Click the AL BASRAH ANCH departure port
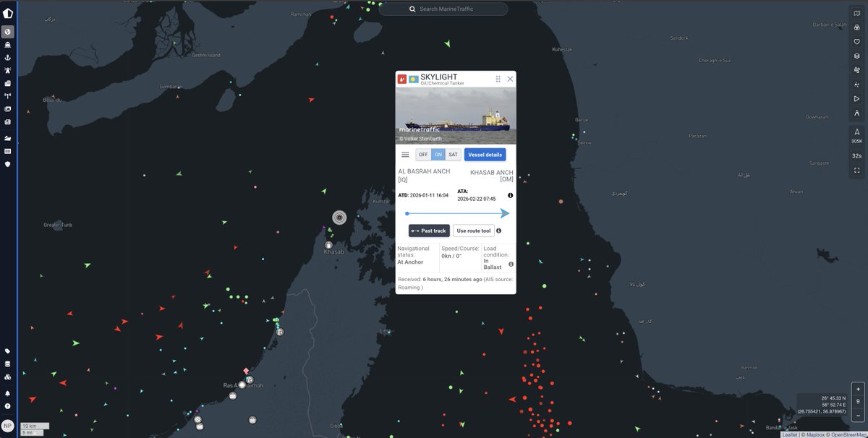Screen dimensions: 868x438 (x=424, y=175)
